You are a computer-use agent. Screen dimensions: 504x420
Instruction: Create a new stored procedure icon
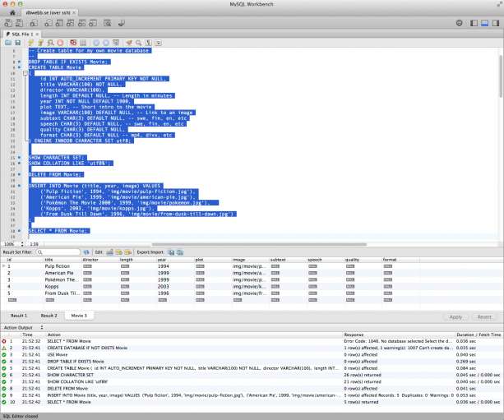(81, 23)
